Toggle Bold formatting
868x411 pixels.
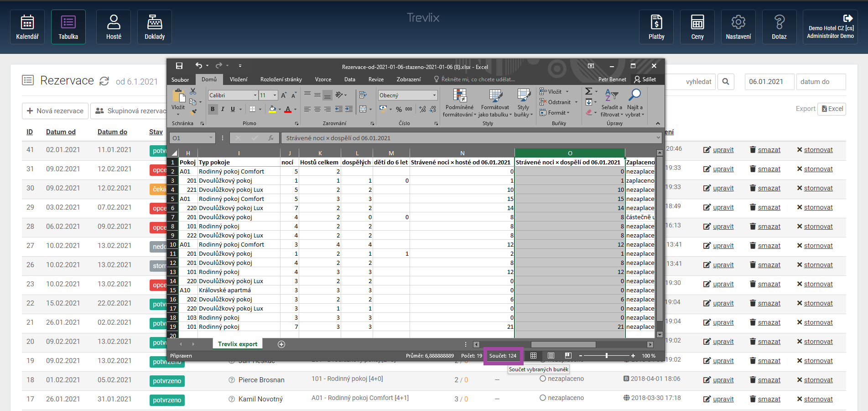(x=213, y=109)
